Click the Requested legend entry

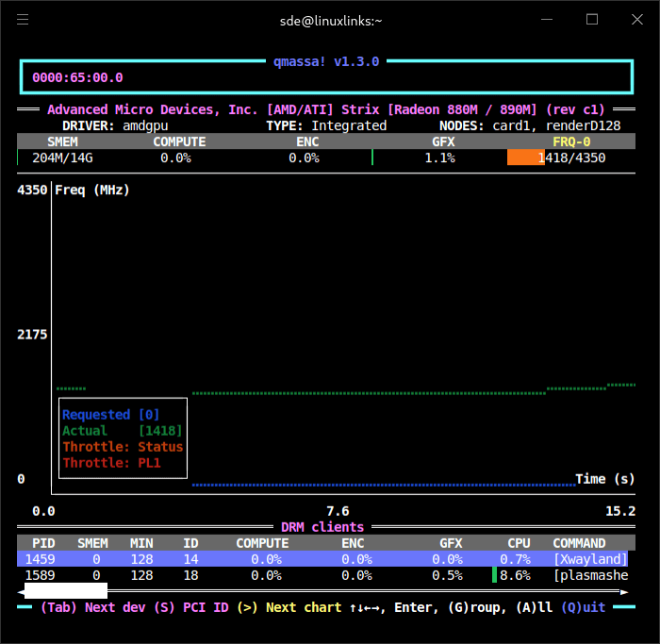96,414
